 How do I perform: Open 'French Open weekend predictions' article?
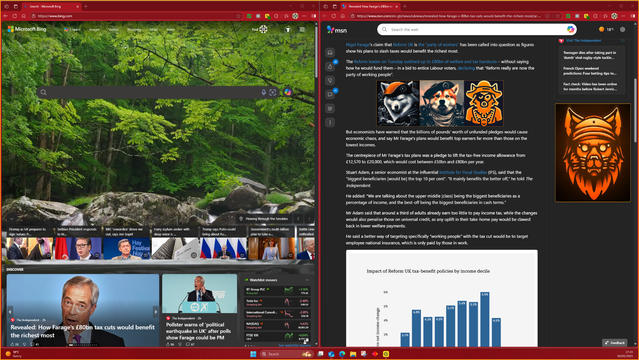coord(590,71)
